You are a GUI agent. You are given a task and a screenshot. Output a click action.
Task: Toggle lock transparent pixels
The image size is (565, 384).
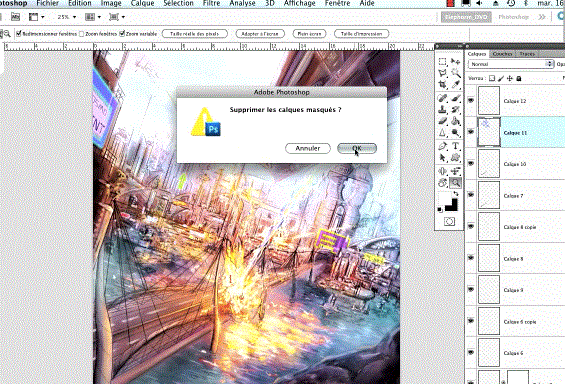coord(492,78)
